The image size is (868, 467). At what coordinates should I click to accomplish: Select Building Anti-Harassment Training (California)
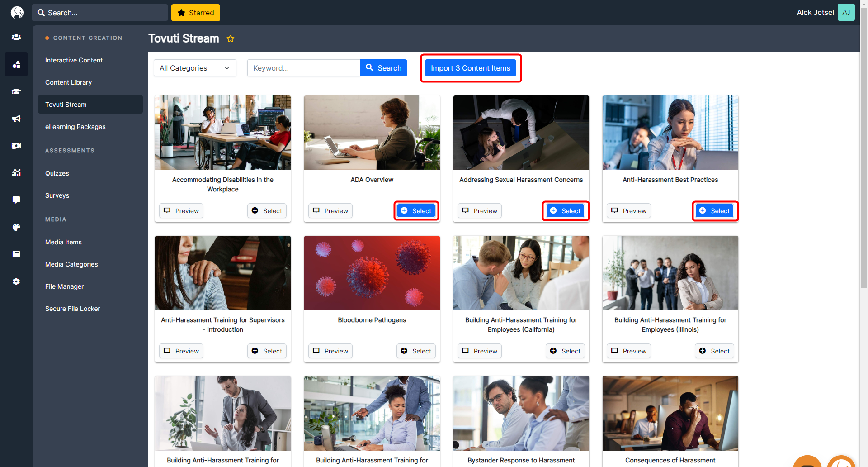tap(565, 351)
